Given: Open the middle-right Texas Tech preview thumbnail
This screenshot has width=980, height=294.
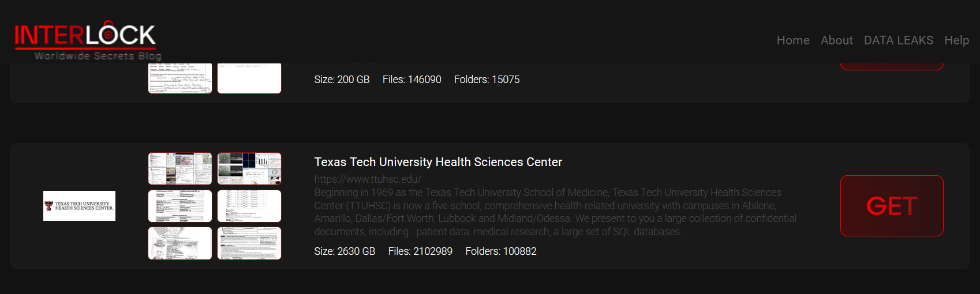Looking at the screenshot, I should pos(249,206).
